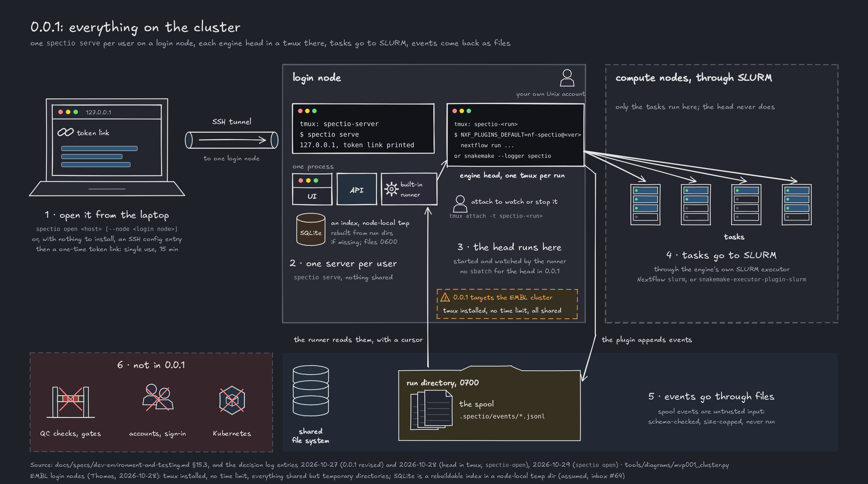The width and height of the screenshot is (868, 484).
Task: Click "an index, node-local tmp" text
Action: click(370, 223)
